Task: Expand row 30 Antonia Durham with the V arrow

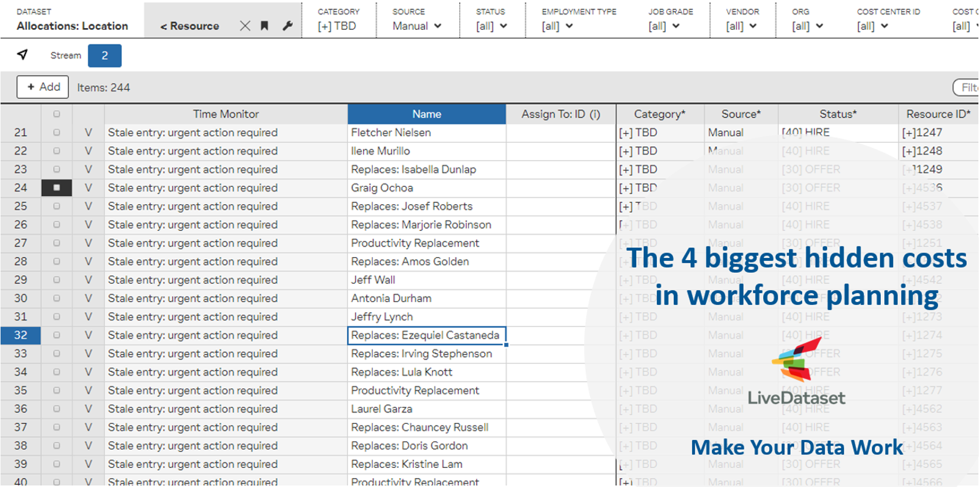Action: (88, 298)
